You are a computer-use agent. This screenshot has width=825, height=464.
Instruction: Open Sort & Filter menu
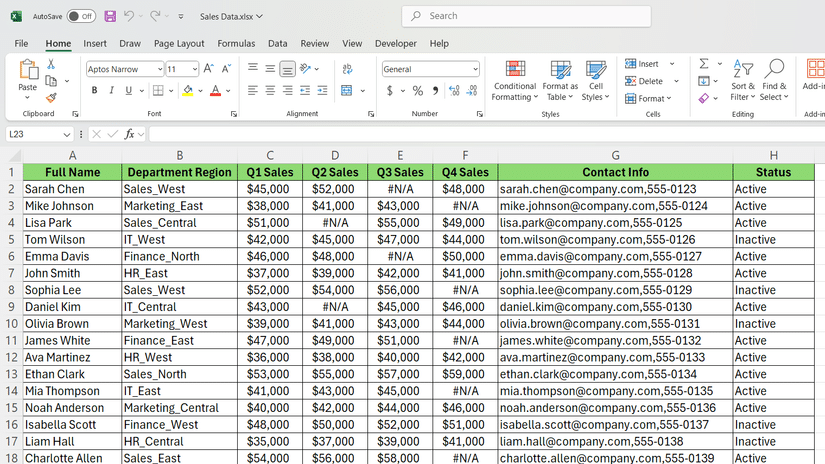[743, 80]
